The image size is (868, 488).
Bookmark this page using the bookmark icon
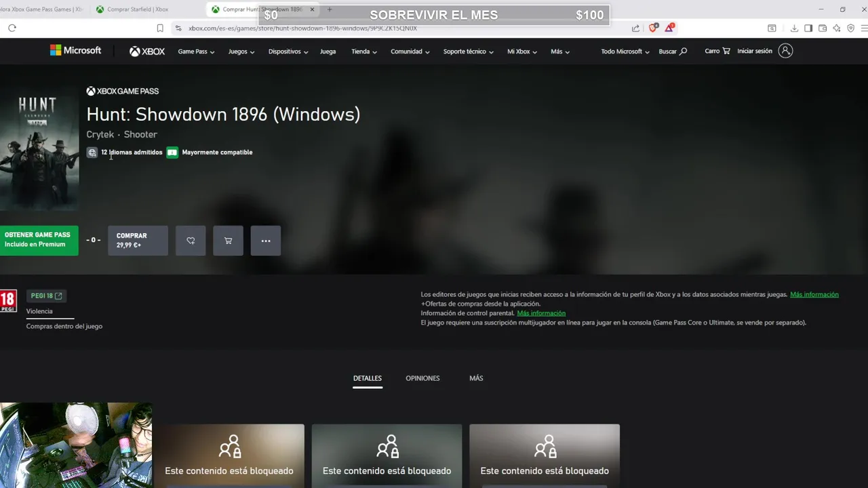pyautogui.click(x=160, y=28)
